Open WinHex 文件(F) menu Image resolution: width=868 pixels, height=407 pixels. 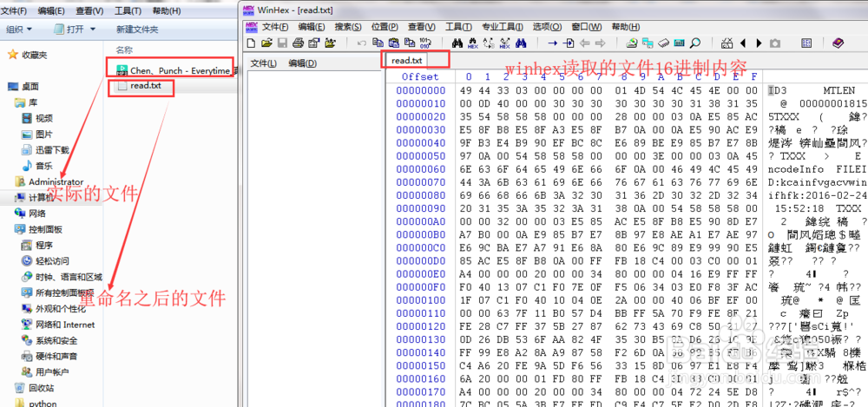click(x=275, y=27)
